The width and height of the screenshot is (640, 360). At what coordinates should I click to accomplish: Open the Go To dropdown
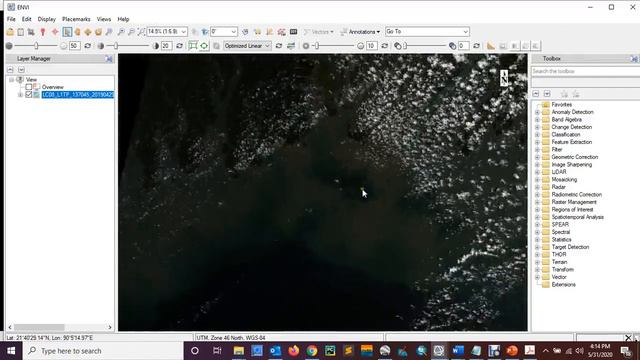click(465, 31)
